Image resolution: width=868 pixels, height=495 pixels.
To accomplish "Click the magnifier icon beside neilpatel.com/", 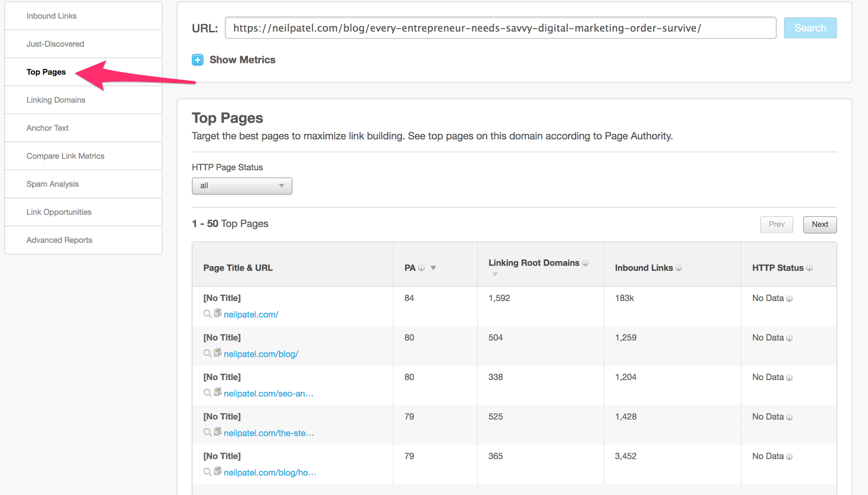I will (x=207, y=314).
